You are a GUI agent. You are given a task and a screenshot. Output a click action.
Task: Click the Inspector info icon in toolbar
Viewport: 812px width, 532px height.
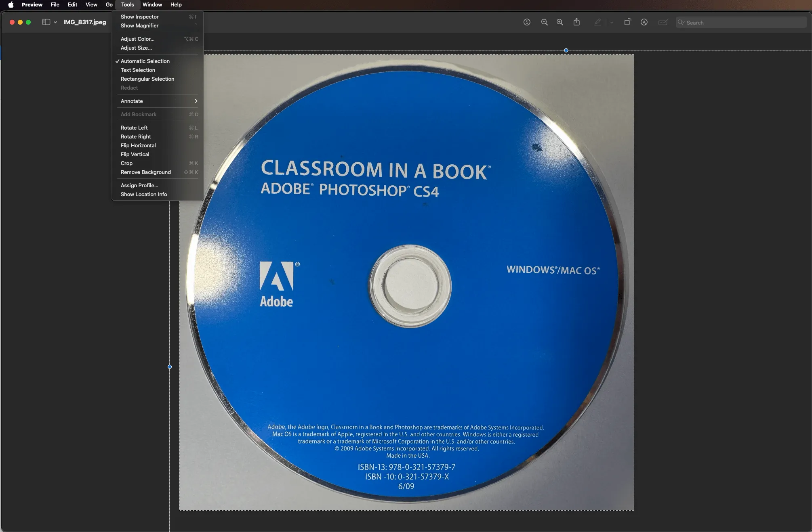pyautogui.click(x=527, y=22)
